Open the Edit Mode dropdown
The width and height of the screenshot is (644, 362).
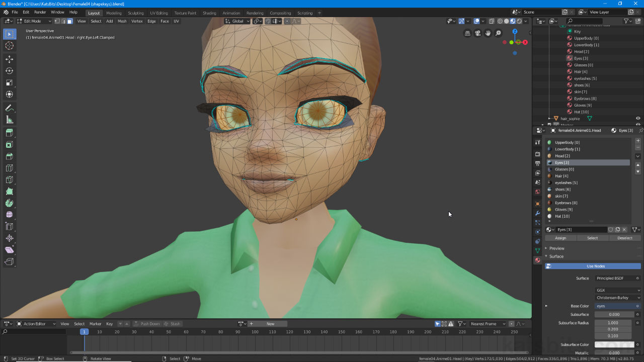[x=34, y=21]
